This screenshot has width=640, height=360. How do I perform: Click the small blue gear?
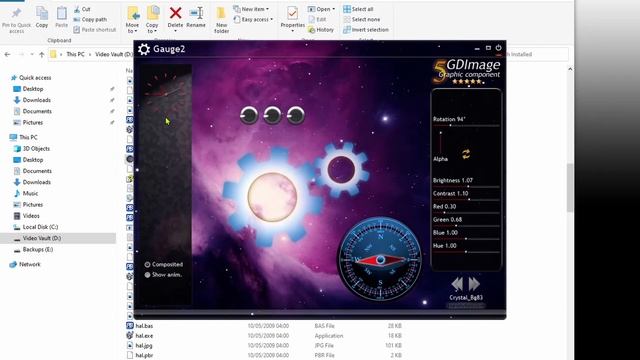[341, 169]
